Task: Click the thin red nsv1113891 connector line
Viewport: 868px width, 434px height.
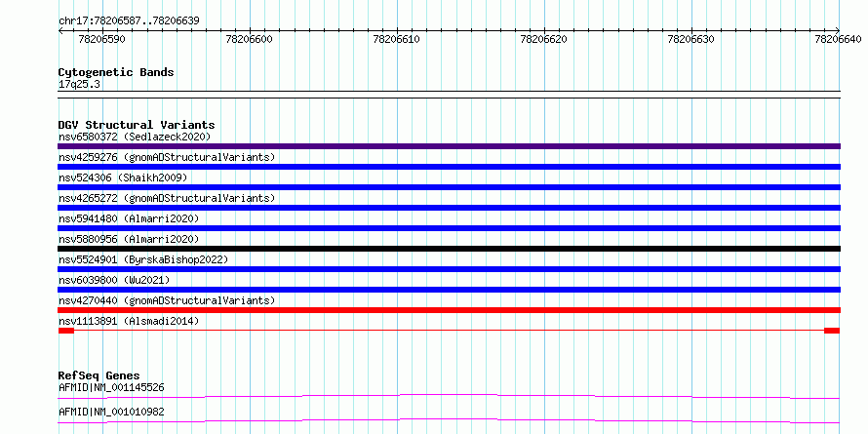Action: pos(449,331)
